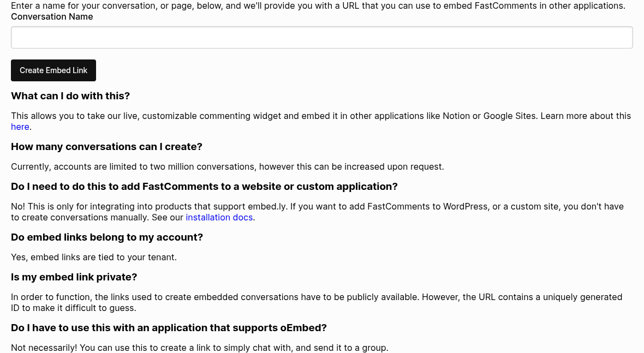This screenshot has width=644, height=353.
Task: Click the Create Embed Link button
Action: click(x=53, y=70)
